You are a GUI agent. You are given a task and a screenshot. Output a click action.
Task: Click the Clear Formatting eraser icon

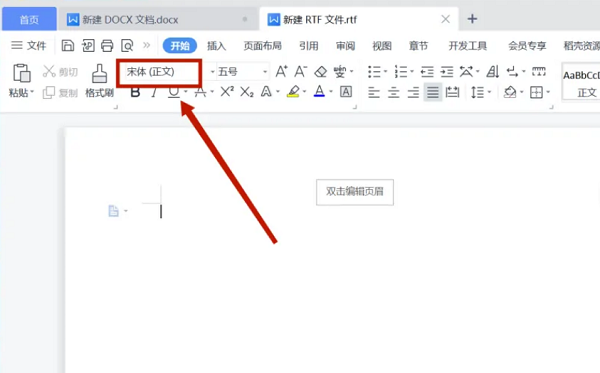pos(321,71)
